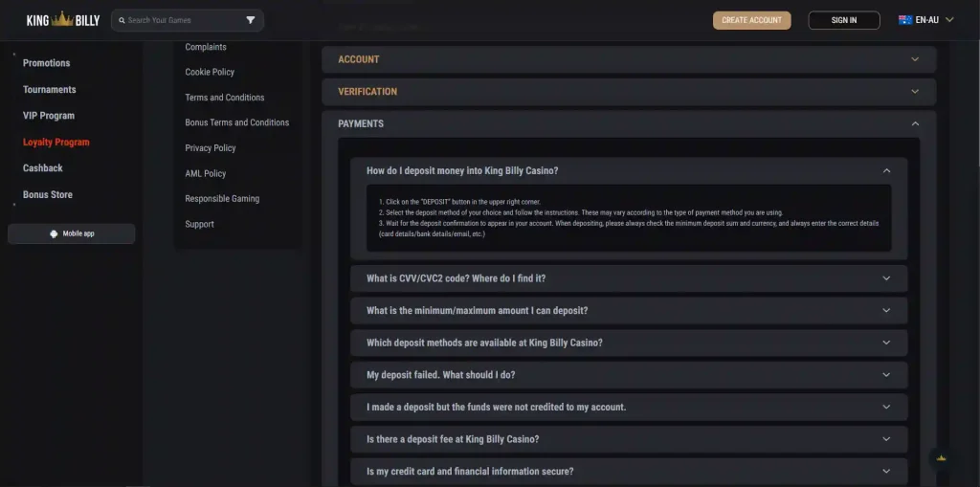Expand 'My deposit failed' question
The image size is (980, 487).
629,375
